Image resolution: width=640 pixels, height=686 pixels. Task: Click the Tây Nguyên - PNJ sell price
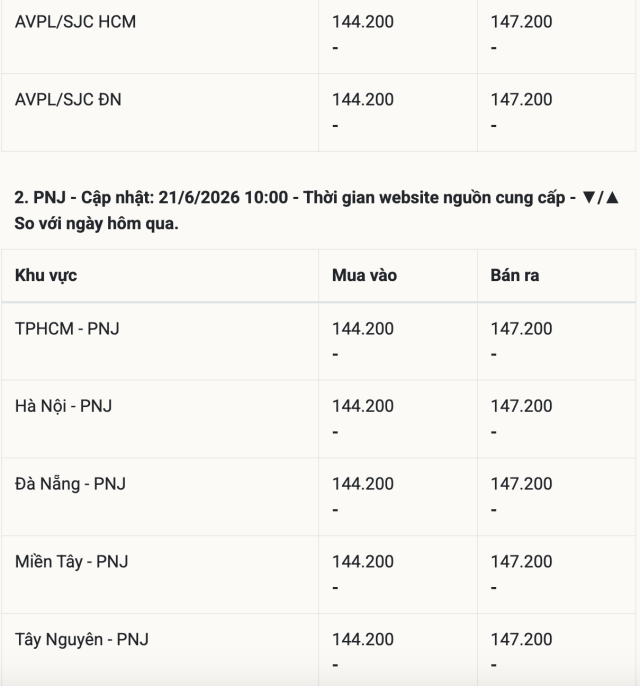pyautogui.click(x=521, y=640)
